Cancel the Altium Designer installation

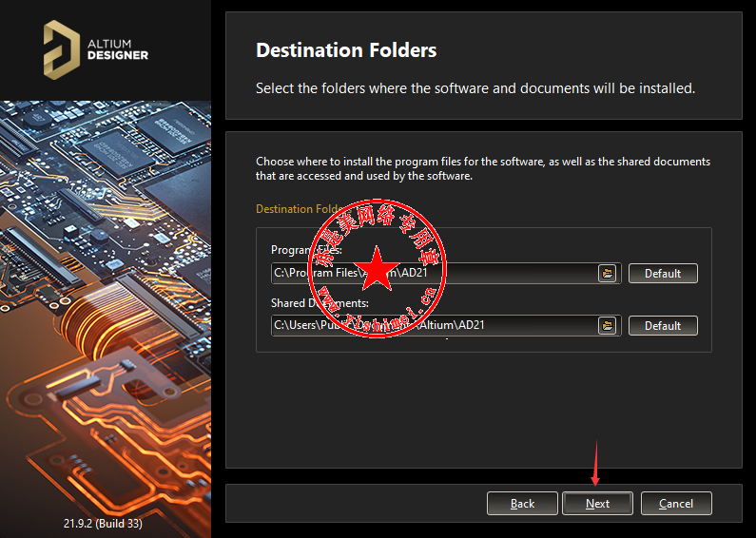tap(676, 503)
